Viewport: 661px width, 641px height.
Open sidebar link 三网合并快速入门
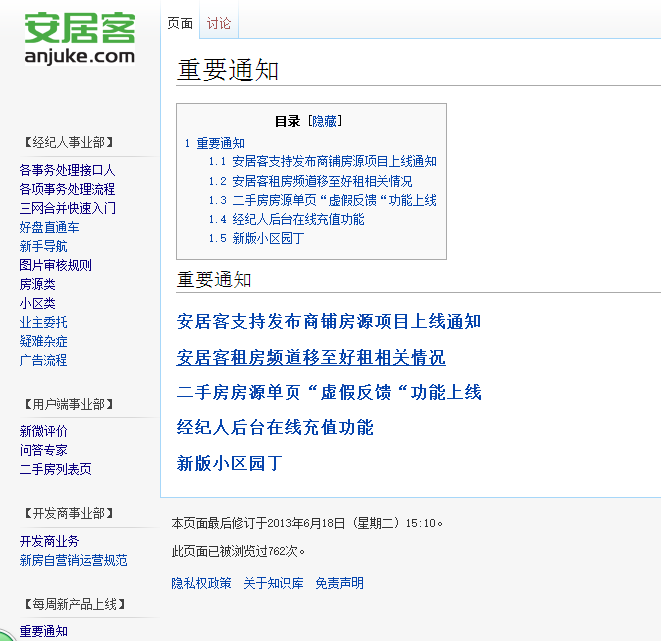67,208
